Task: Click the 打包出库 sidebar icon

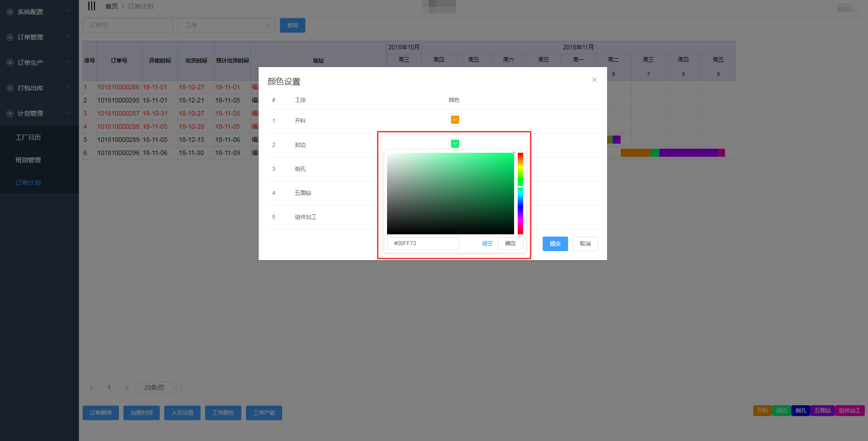Action: click(10, 88)
